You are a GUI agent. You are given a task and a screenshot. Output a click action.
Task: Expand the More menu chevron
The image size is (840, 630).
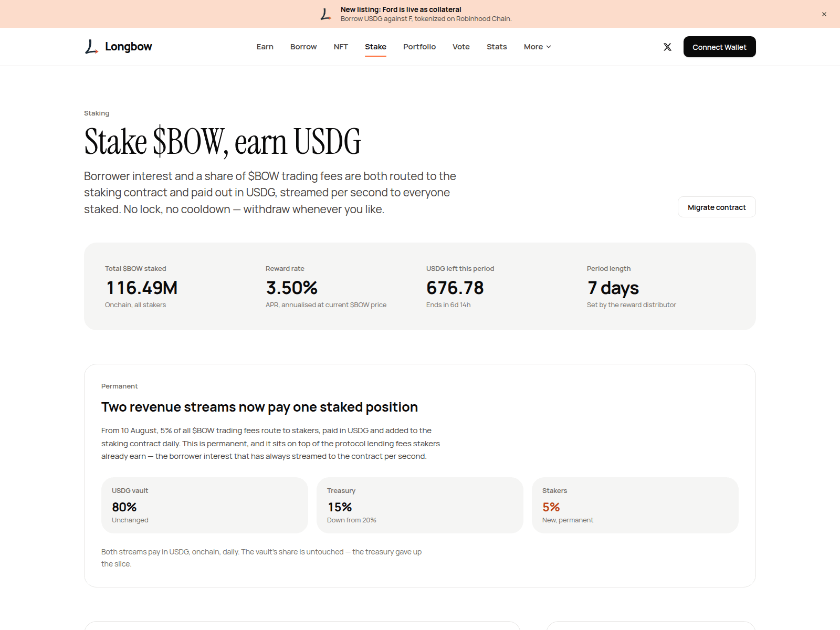[549, 47]
